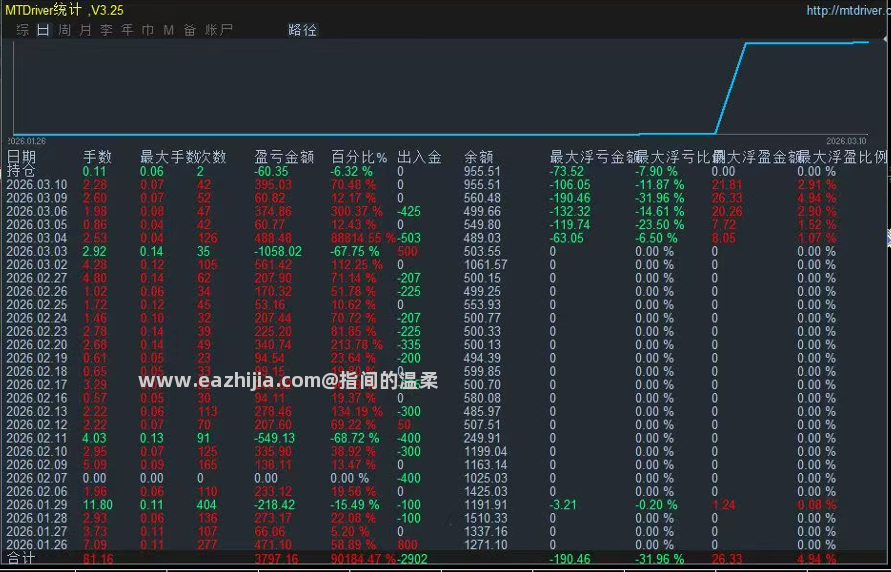Viewport: 891px width, 572px height.
Task: Switch to the 月 monthly tab
Action: (x=85, y=30)
